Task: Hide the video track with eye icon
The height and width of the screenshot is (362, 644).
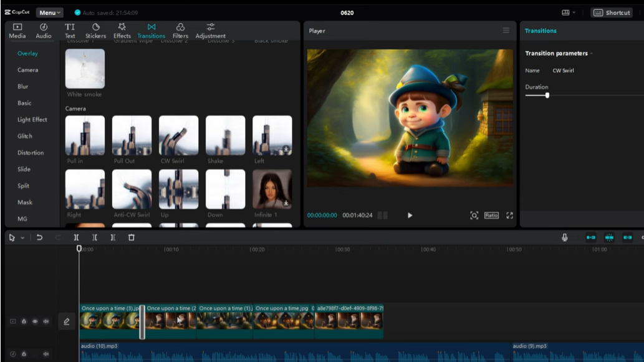Action: [x=35, y=321]
